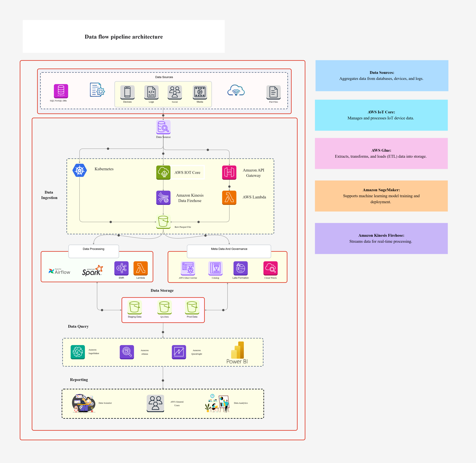Select the AWS IOT Core icon

[x=163, y=172]
